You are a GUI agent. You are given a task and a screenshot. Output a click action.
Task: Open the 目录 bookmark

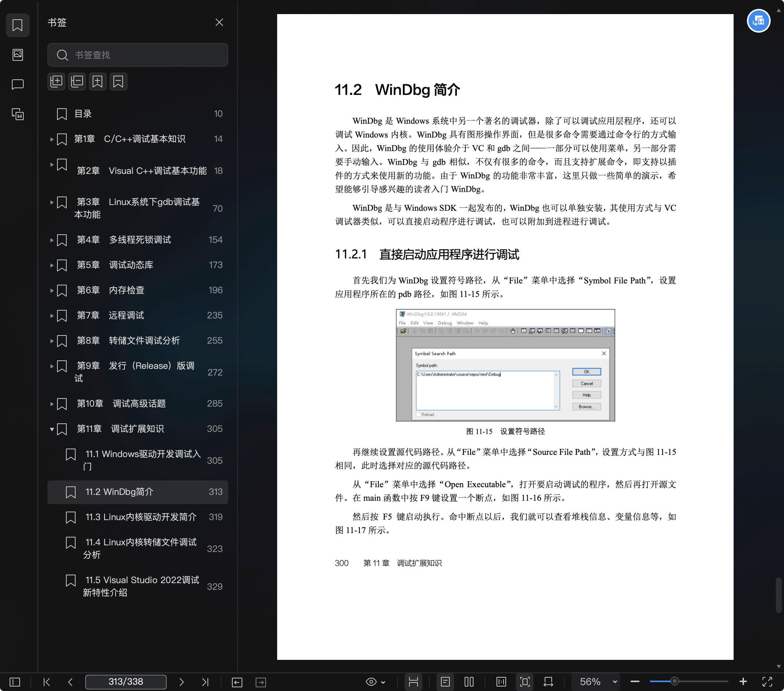point(138,114)
